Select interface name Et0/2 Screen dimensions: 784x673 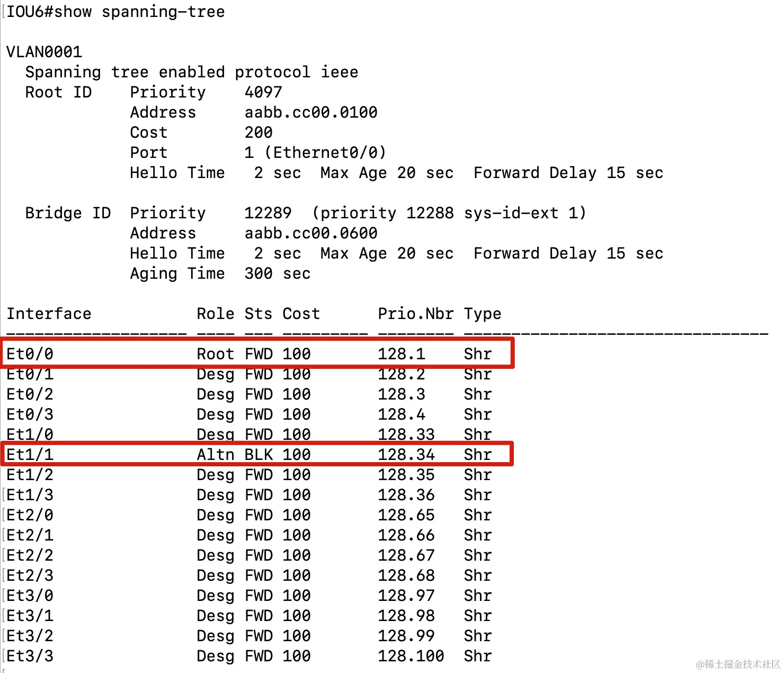30,394
